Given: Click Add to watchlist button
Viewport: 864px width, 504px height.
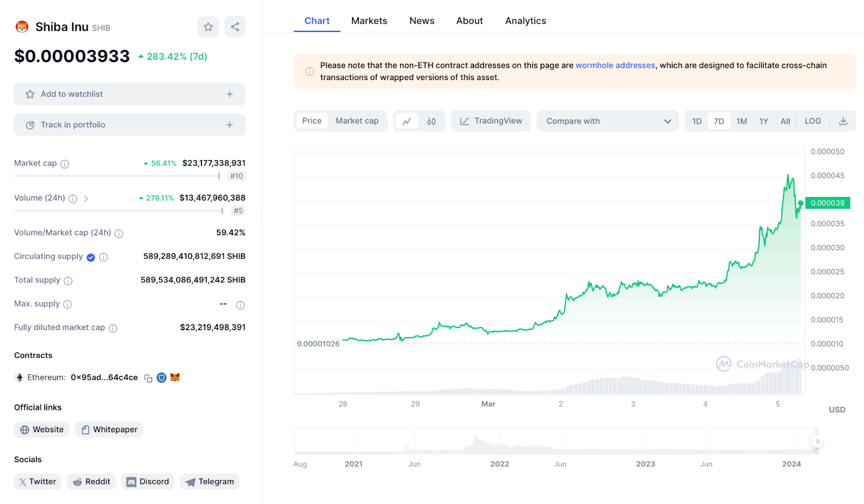Looking at the screenshot, I should [130, 94].
